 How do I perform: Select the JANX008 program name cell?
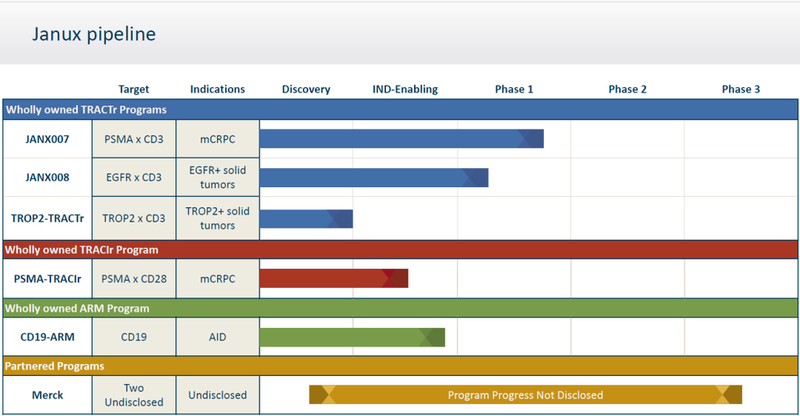tap(47, 177)
